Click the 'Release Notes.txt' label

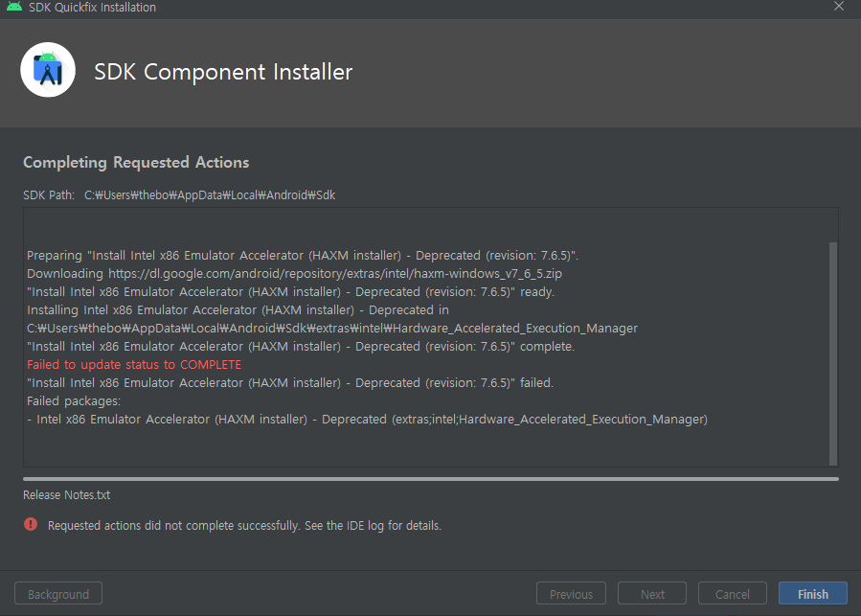pos(66,495)
